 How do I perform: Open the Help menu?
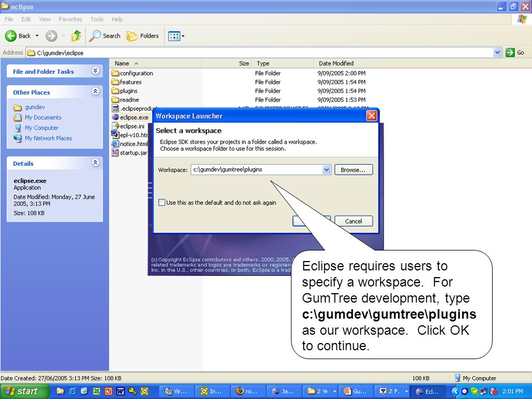pos(117,19)
